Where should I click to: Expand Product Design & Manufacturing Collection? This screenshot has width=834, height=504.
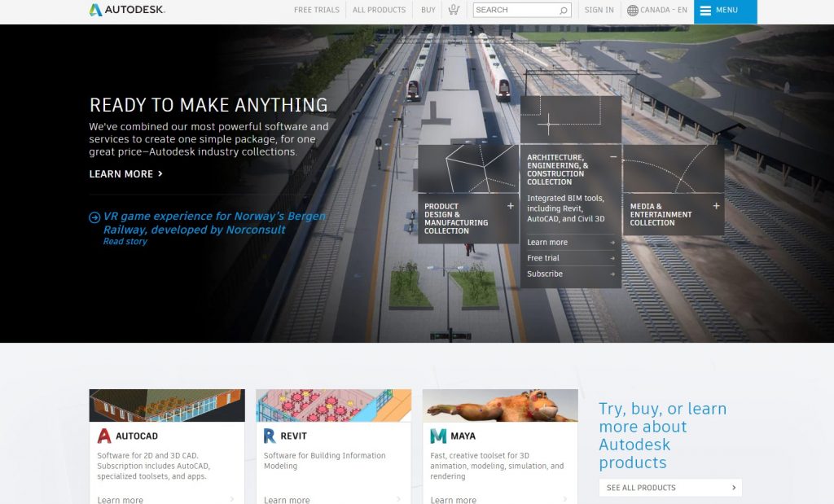pyautogui.click(x=510, y=206)
